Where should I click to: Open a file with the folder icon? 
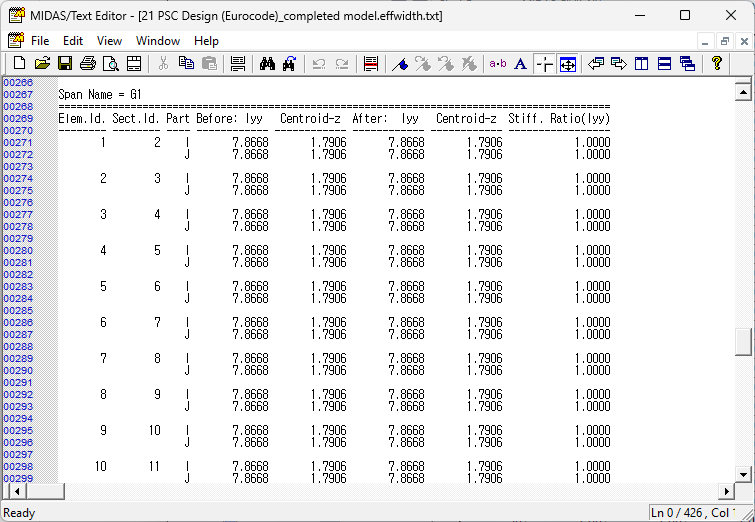click(42, 63)
